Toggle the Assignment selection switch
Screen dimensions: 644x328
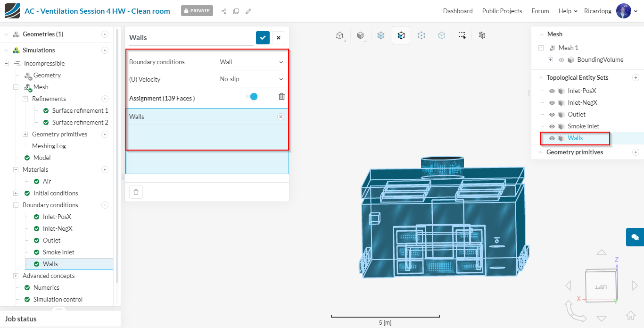[x=252, y=97]
